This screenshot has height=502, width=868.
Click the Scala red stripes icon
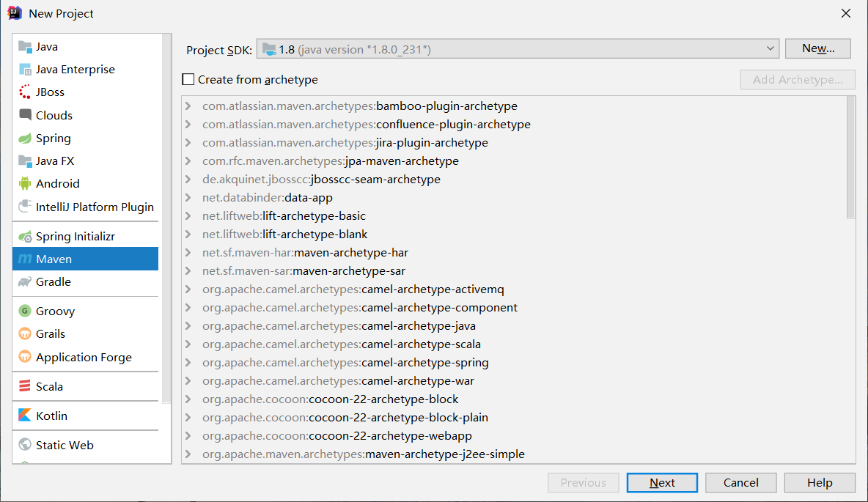pos(25,385)
